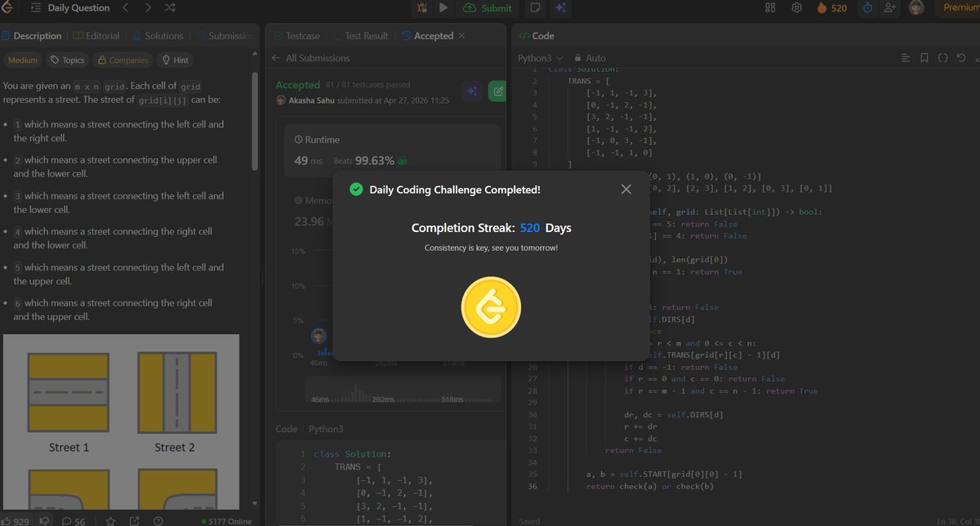Click the Street 1 image

click(69, 391)
